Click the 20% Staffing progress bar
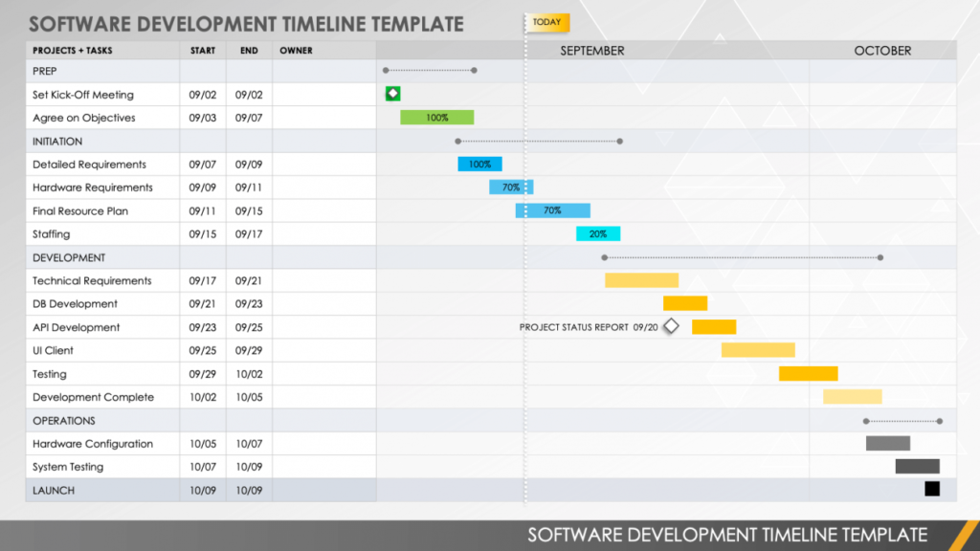The image size is (980, 551). [x=597, y=232]
